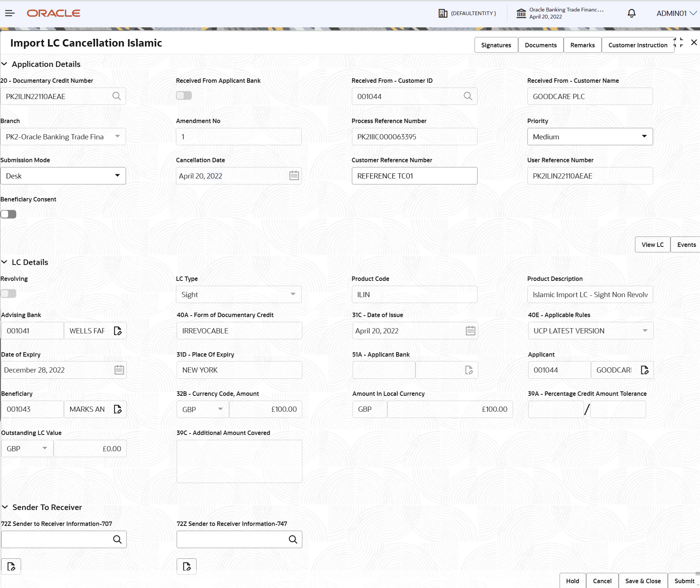This screenshot has height=588, width=700.
Task: Click the search icon in Documentary Credit Number
Action: tap(117, 96)
